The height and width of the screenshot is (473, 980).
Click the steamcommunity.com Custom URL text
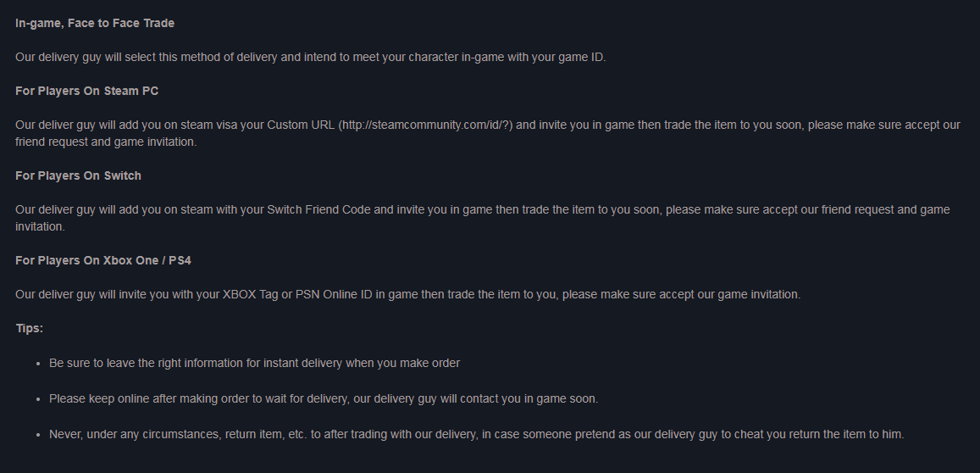click(425, 125)
